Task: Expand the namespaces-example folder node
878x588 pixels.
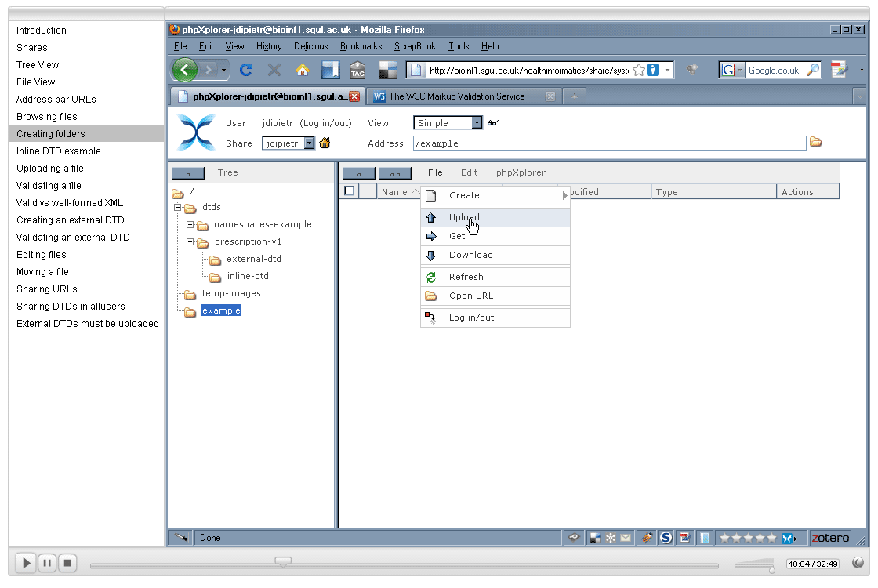Action: (x=190, y=224)
